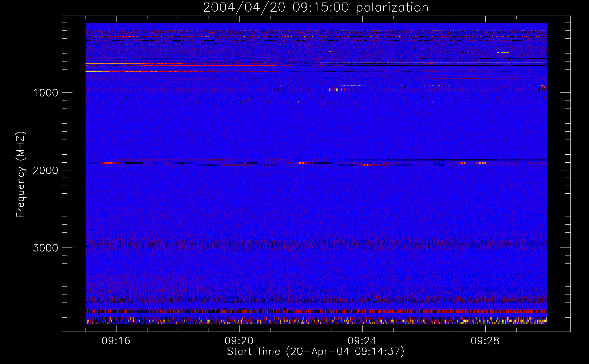Select the "09:16" time tick label

point(116,341)
